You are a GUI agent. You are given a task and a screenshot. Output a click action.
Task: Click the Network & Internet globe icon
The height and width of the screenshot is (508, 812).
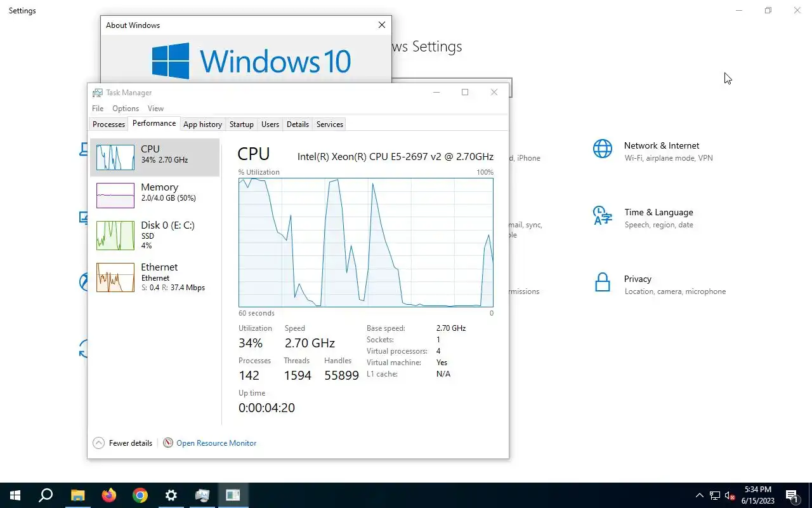coord(603,149)
